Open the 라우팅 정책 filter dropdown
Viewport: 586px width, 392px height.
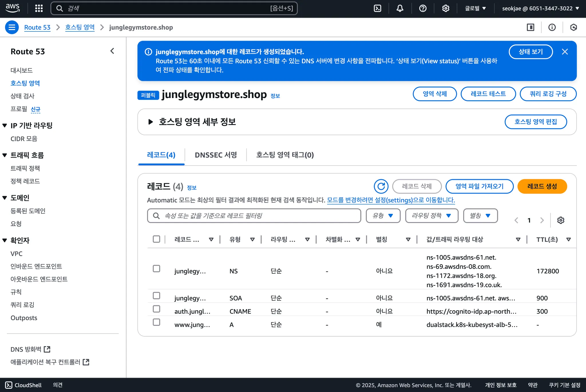pos(431,216)
